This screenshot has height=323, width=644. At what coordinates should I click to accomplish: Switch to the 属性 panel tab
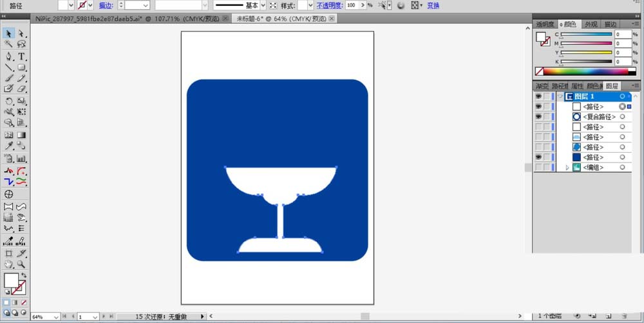click(x=577, y=86)
